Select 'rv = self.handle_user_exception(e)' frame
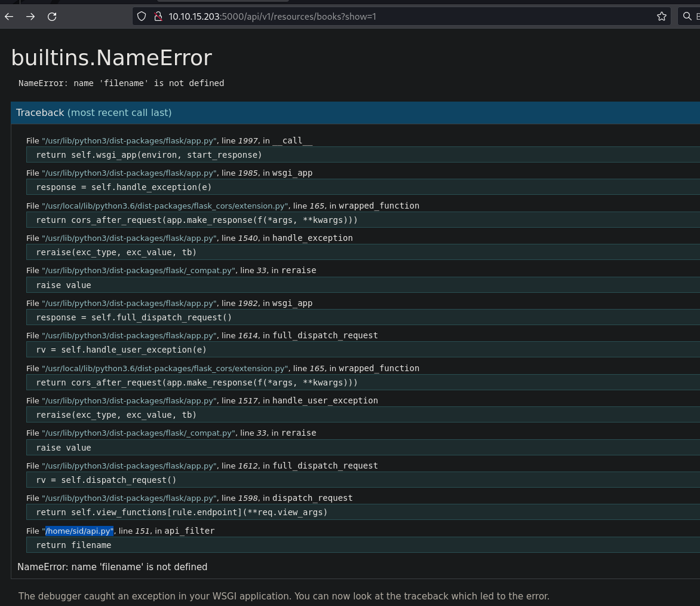 [x=121, y=350]
